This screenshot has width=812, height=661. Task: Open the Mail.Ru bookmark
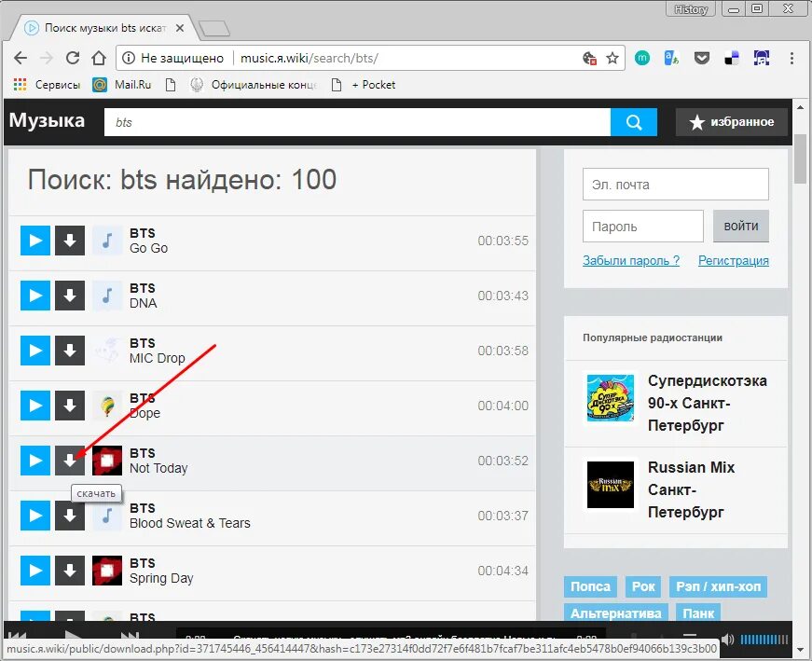coord(122,85)
